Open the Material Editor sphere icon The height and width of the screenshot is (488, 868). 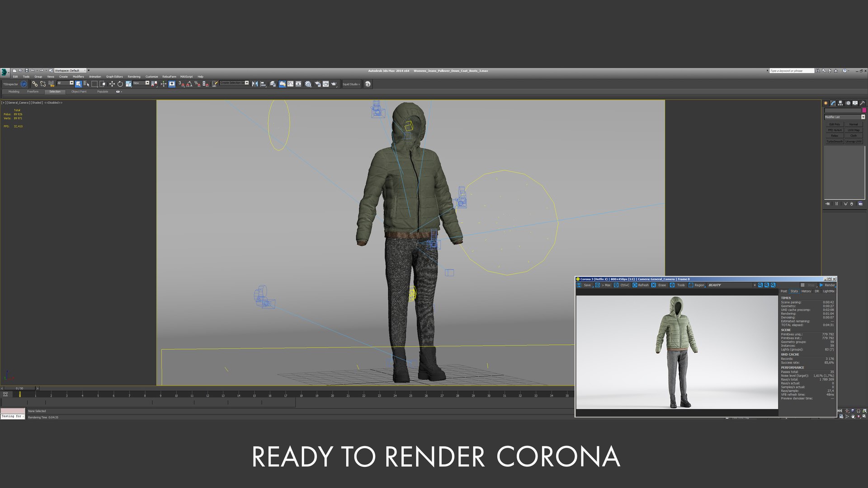(308, 84)
